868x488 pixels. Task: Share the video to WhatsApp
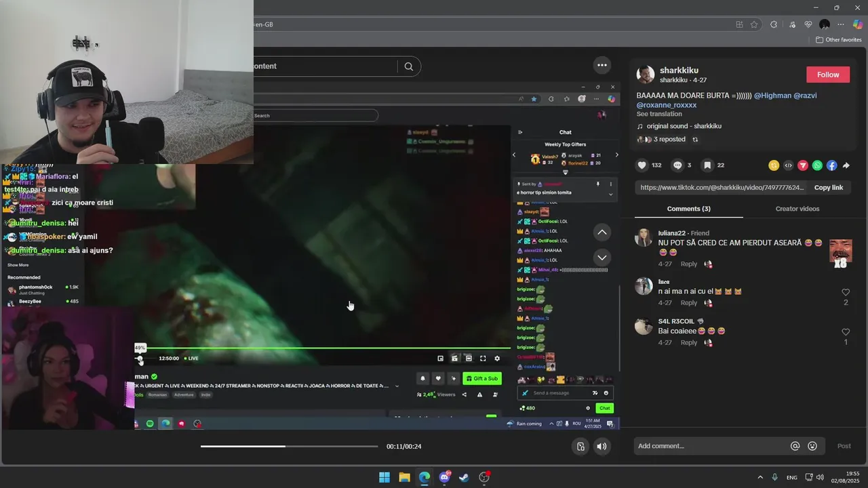pos(817,165)
